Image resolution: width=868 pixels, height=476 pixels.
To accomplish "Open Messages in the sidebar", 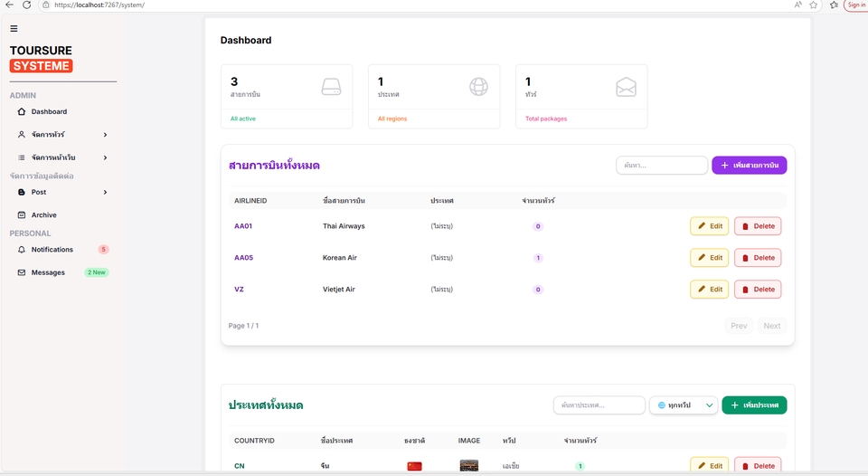I will (48, 272).
